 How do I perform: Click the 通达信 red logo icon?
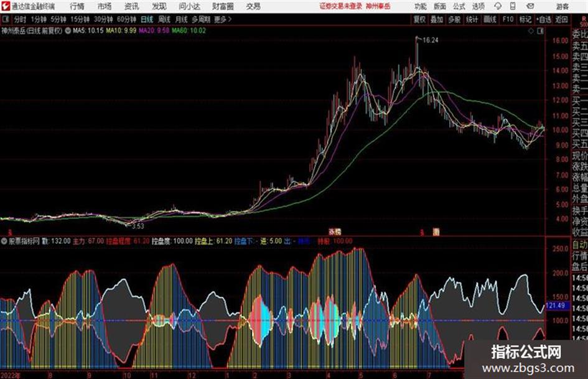coord(5,6)
